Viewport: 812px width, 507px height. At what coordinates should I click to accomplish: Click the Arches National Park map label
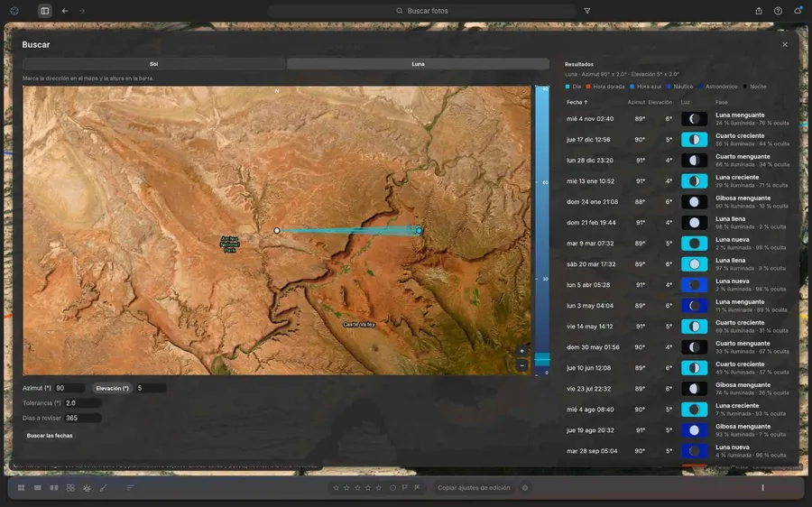point(229,244)
